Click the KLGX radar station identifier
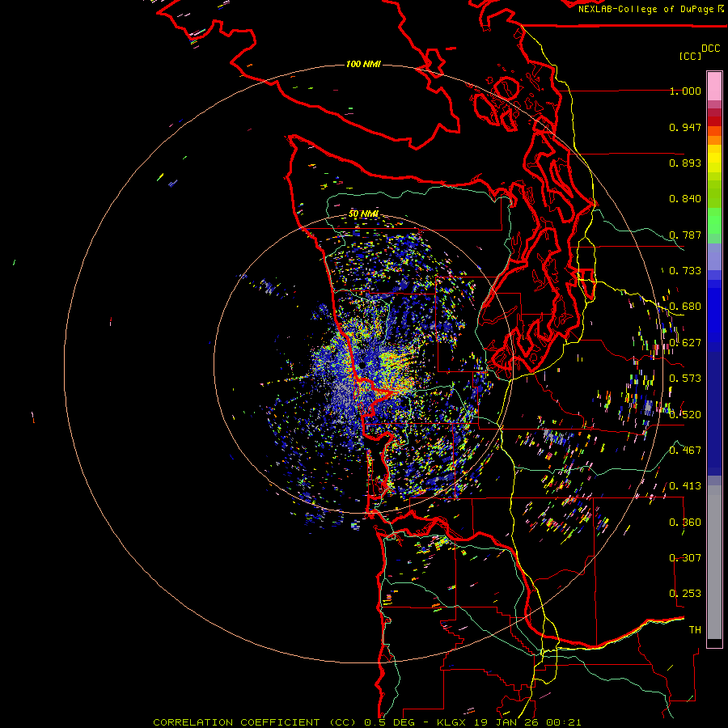 coord(453,722)
